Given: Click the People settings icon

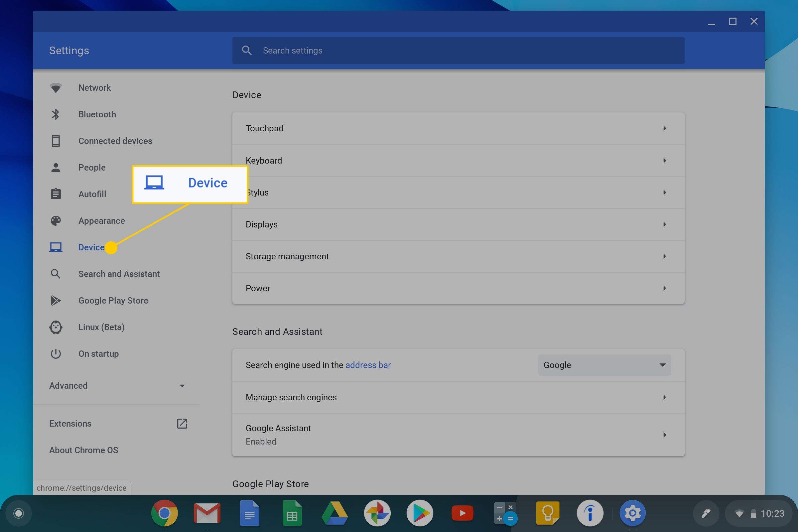Looking at the screenshot, I should (55, 167).
